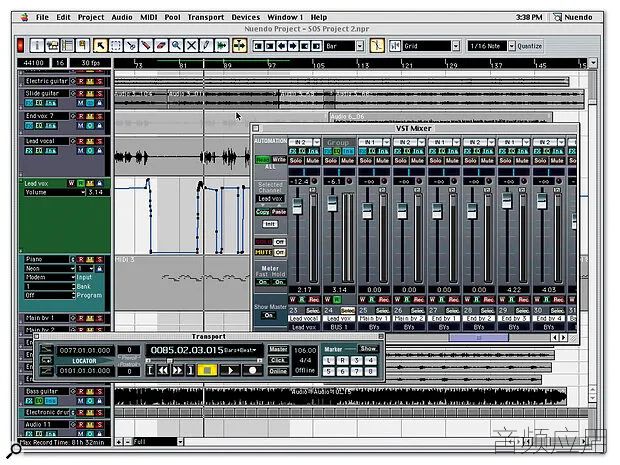Click marker 3 in Transport

(356, 360)
